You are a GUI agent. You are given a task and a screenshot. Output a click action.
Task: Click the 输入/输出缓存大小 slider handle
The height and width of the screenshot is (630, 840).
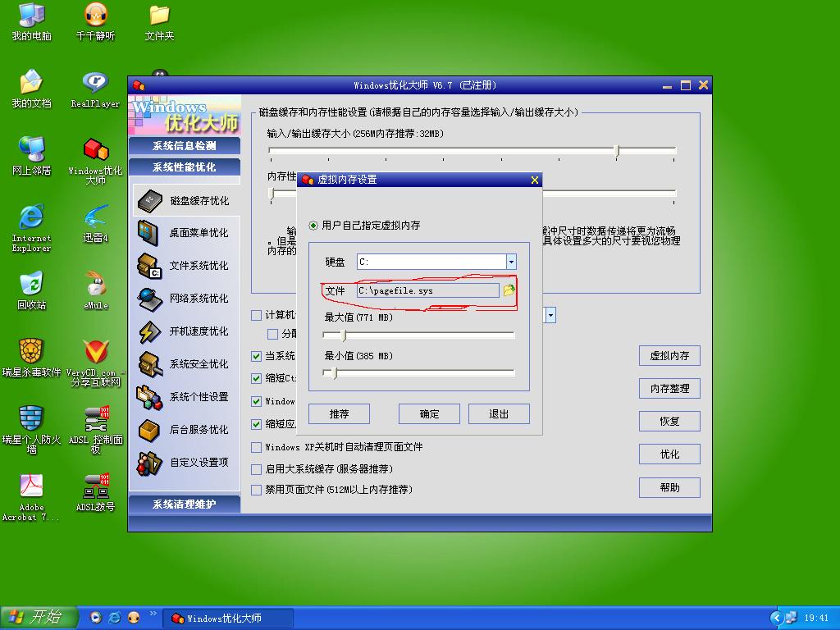pos(617,151)
